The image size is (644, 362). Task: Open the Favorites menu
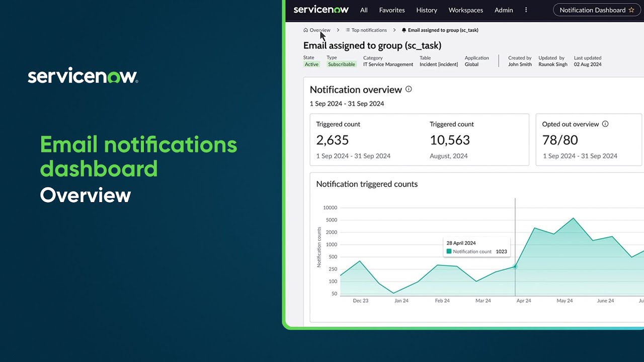(x=391, y=10)
